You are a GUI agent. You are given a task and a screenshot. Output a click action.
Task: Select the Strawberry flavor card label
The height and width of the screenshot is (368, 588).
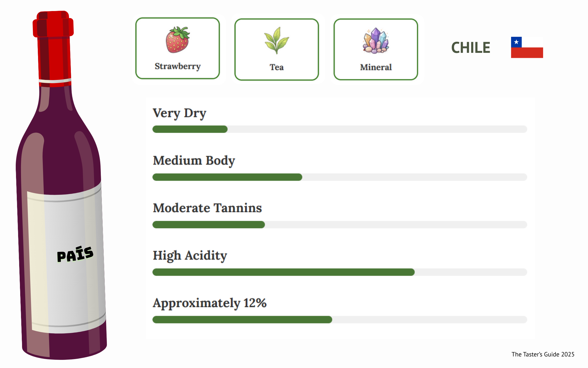click(177, 66)
